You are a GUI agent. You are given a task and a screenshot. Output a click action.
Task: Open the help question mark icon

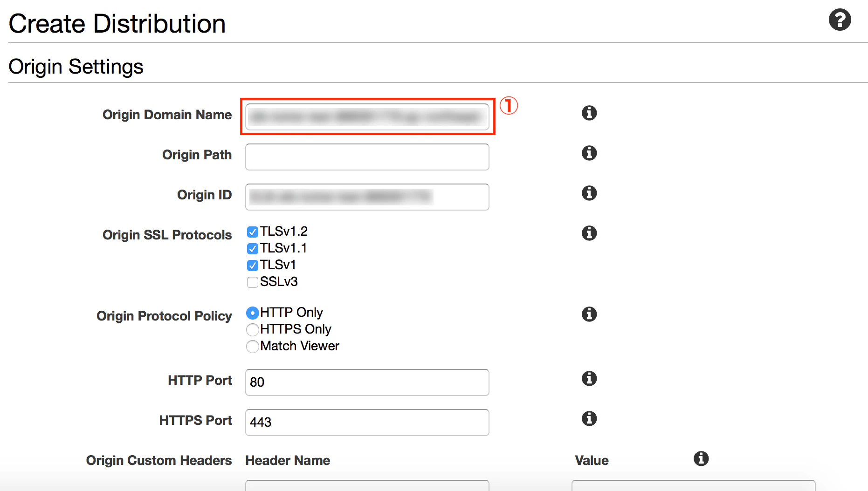[840, 20]
